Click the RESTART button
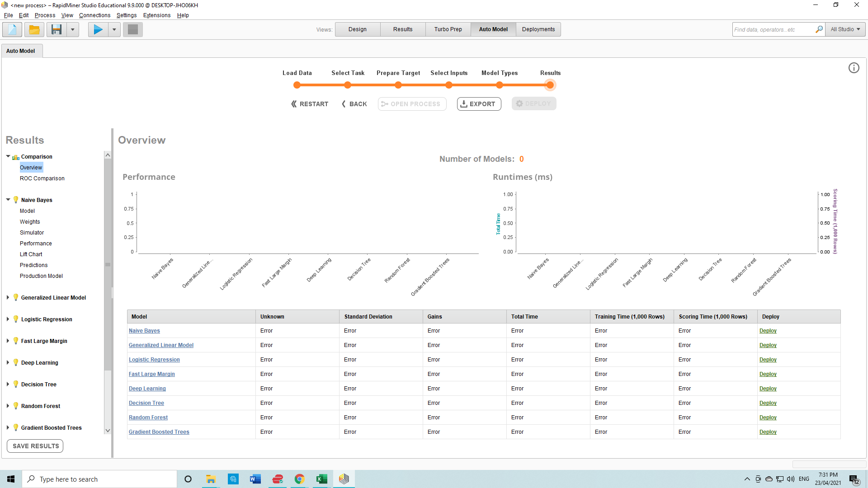Screen dimensions: 868x488 click(x=310, y=104)
